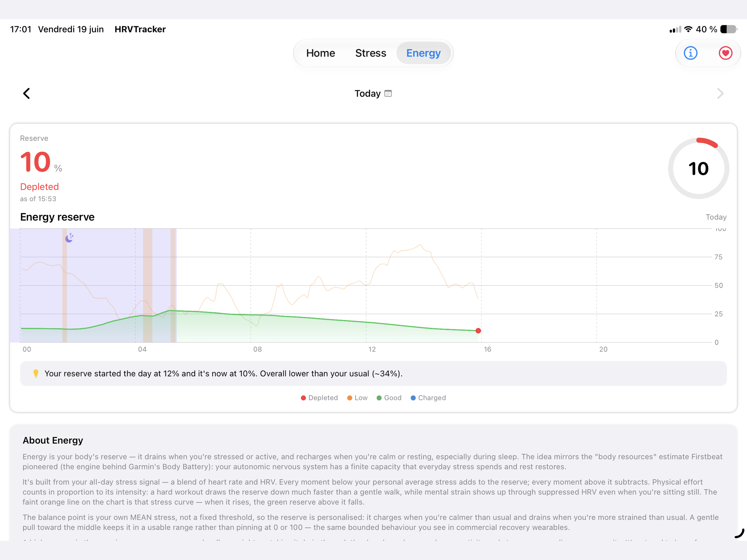
Task: Tap the 16 hour axis label
Action: click(x=487, y=349)
